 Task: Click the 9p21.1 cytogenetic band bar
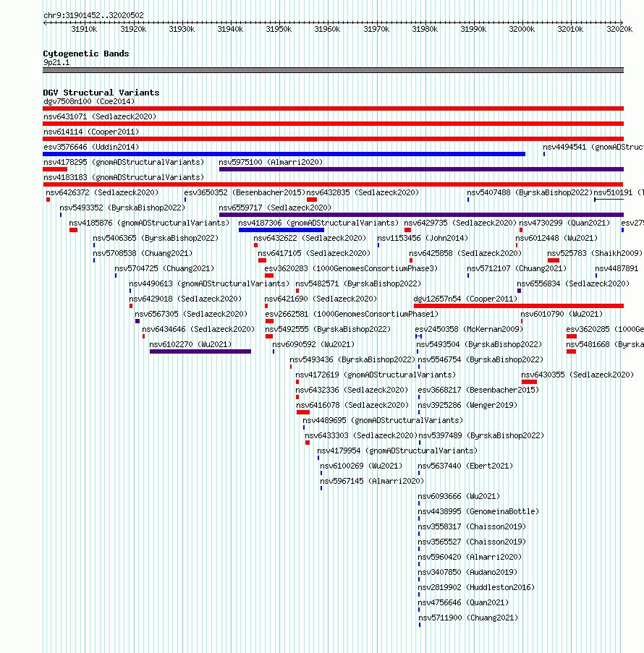click(x=333, y=70)
